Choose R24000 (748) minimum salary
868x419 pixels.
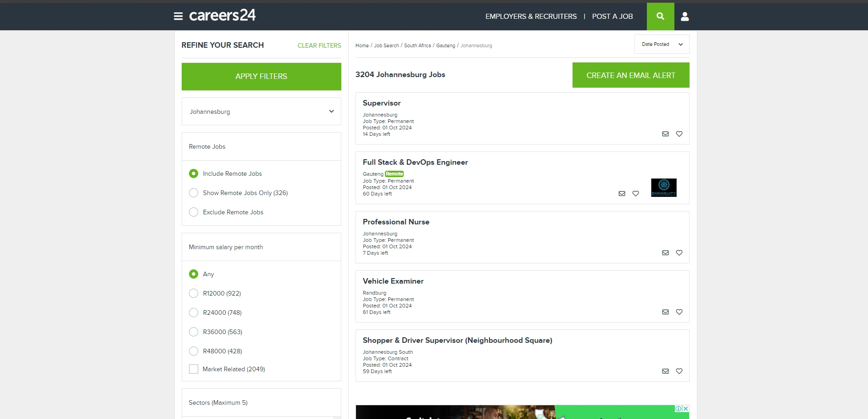(x=194, y=313)
